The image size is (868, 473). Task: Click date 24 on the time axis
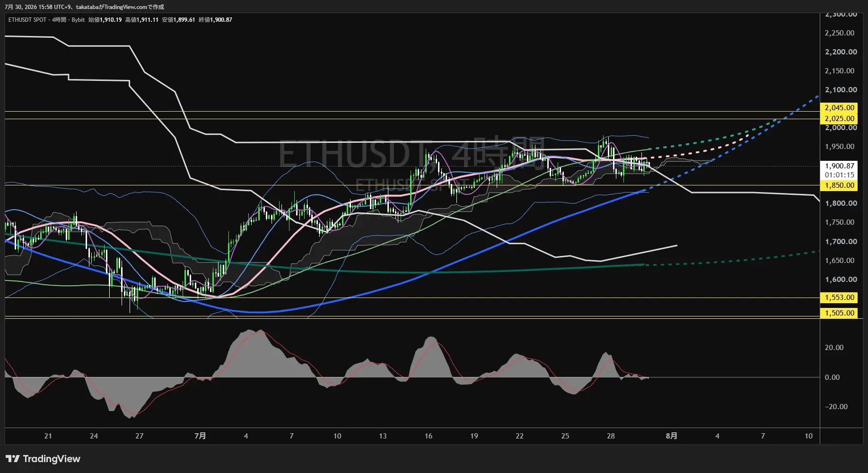pyautogui.click(x=94, y=436)
